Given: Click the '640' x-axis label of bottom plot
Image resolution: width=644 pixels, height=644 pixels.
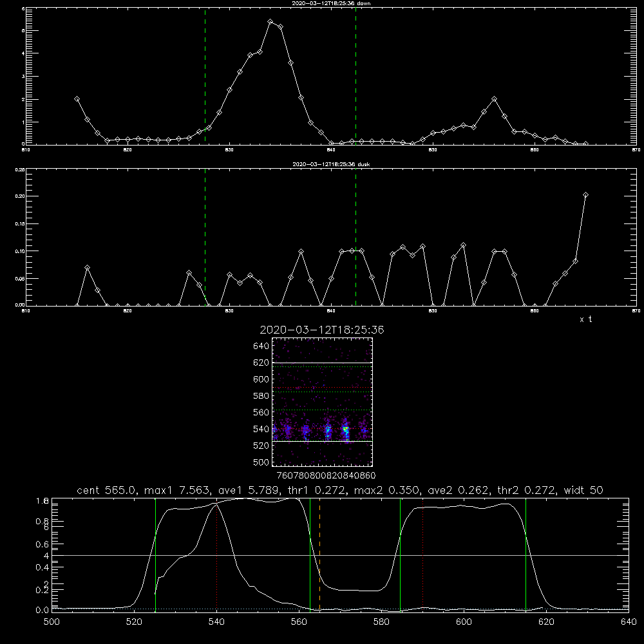Looking at the screenshot, I should 629,622.
